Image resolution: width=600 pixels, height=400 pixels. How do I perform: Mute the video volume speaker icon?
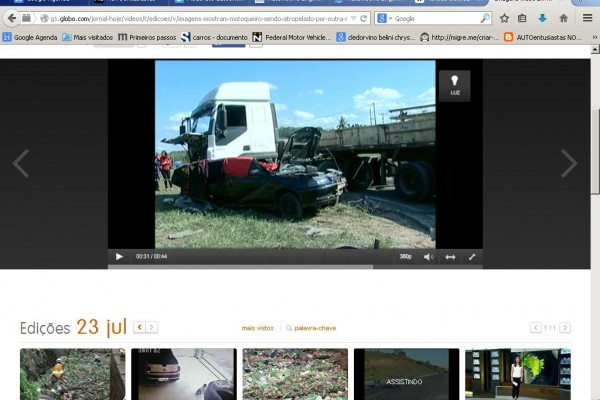(x=428, y=257)
